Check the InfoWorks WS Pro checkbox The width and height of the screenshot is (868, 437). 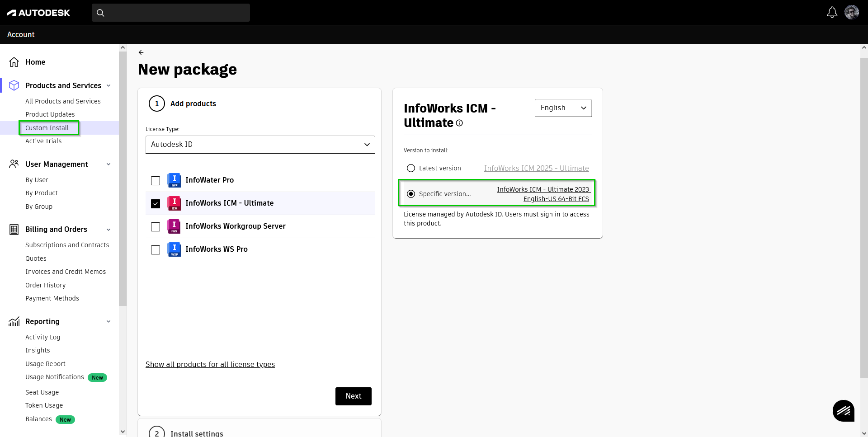pos(156,250)
